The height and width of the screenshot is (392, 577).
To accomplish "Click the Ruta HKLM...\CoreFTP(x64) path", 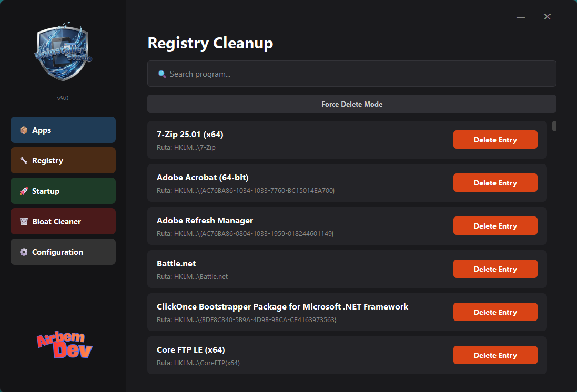I will [x=198, y=363].
